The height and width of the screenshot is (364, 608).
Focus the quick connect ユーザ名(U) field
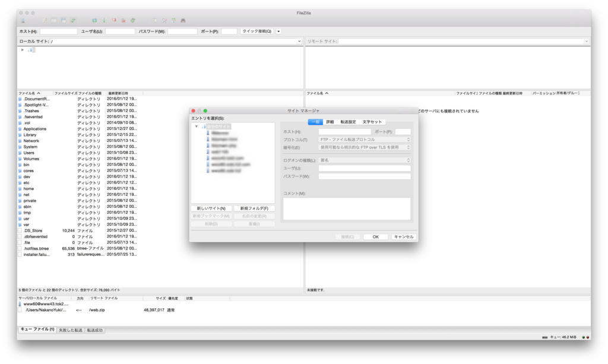click(120, 31)
